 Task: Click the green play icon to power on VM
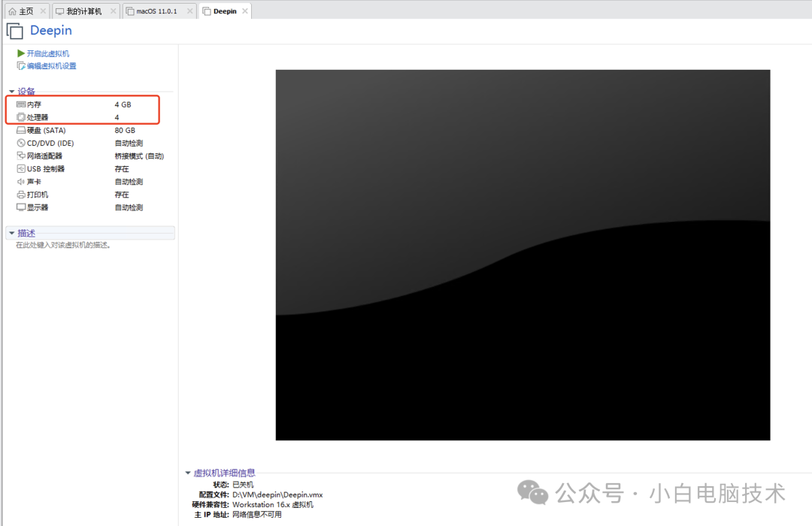(21, 53)
